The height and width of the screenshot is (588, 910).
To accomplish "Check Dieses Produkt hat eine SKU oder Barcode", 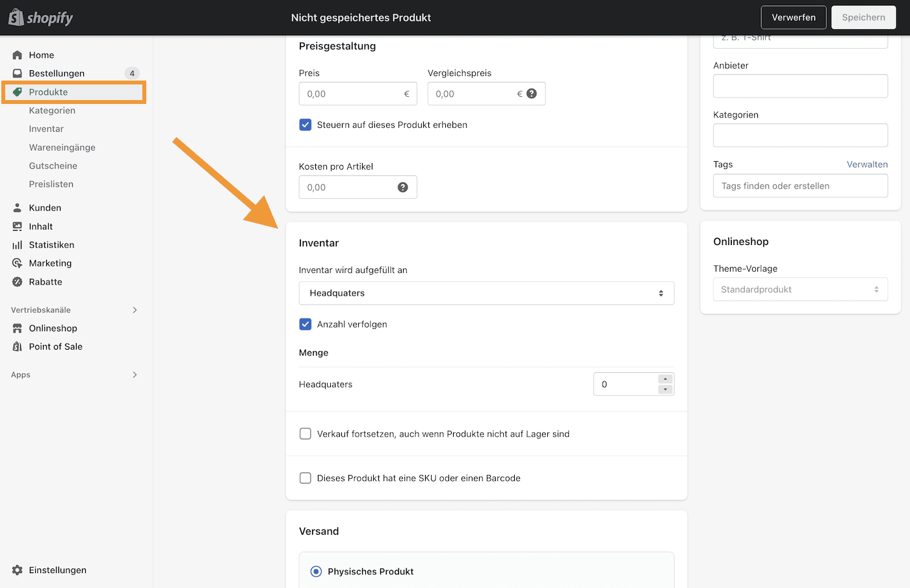I will point(305,478).
